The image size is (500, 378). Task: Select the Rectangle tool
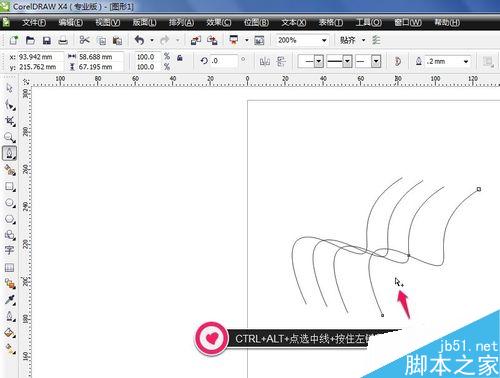[9, 186]
